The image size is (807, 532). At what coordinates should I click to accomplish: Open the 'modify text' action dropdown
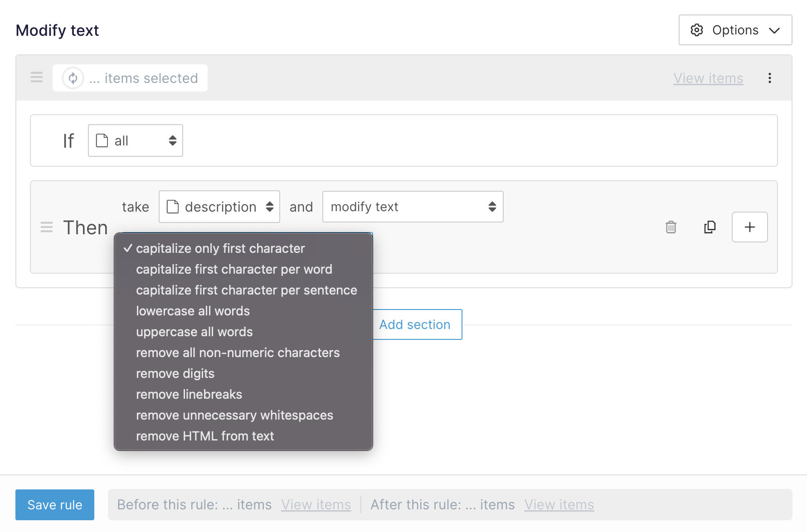click(413, 207)
